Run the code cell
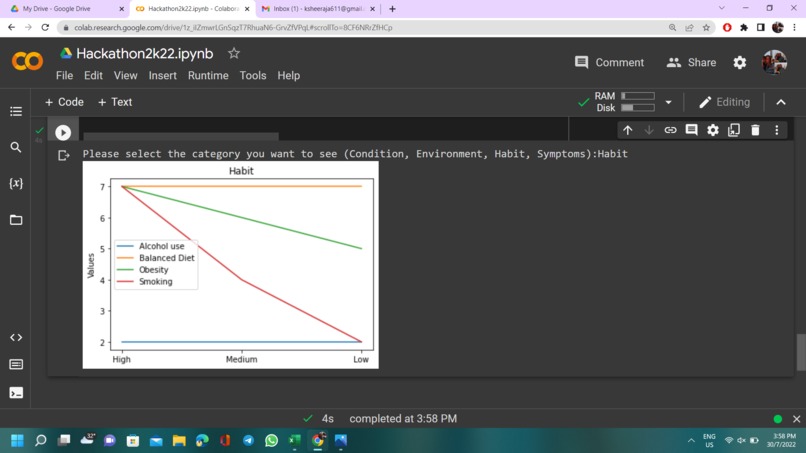This screenshot has width=806, height=453. click(x=63, y=133)
